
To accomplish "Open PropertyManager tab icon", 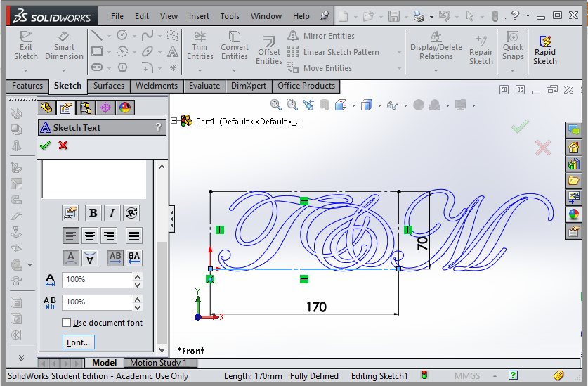I will coord(66,108).
